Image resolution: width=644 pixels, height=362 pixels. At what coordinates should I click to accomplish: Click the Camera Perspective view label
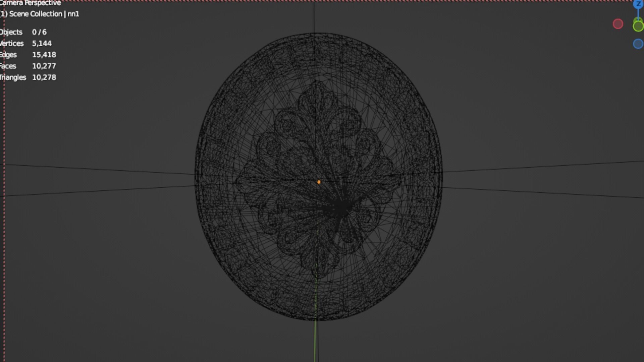coord(30,3)
